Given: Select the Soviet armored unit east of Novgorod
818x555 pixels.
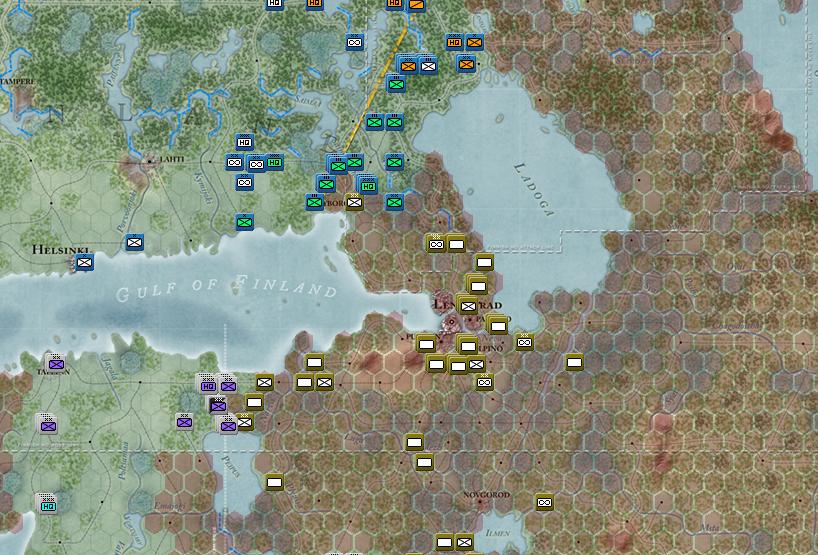Looking at the screenshot, I should 544,502.
